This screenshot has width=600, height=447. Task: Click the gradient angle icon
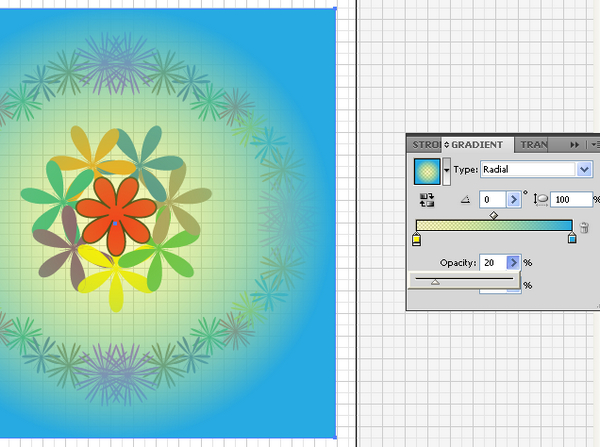click(464, 200)
